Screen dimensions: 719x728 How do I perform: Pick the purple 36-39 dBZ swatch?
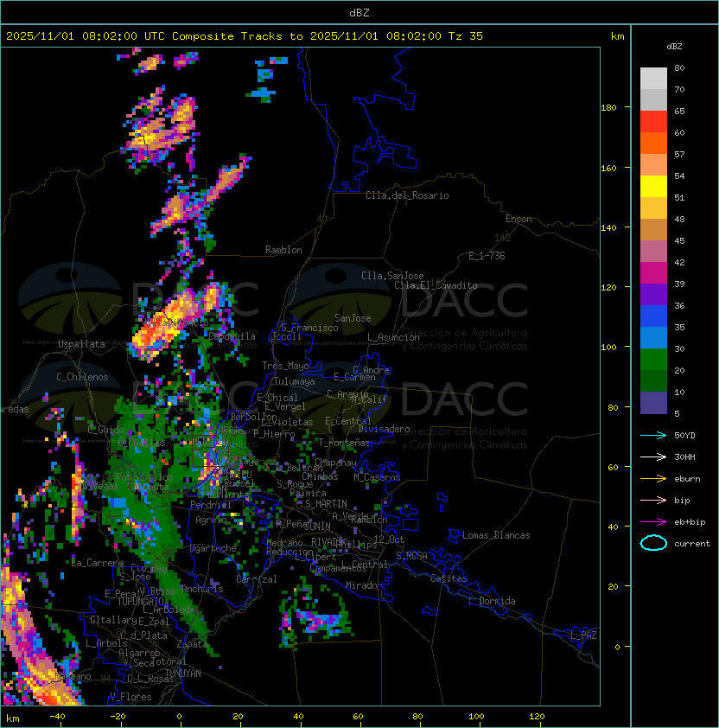pos(653,294)
